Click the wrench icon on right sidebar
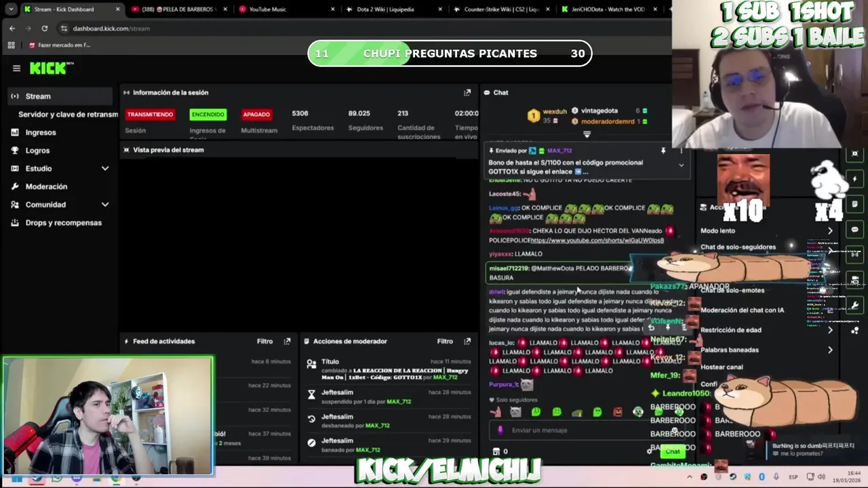Image resolution: width=868 pixels, height=488 pixels. tap(855, 304)
